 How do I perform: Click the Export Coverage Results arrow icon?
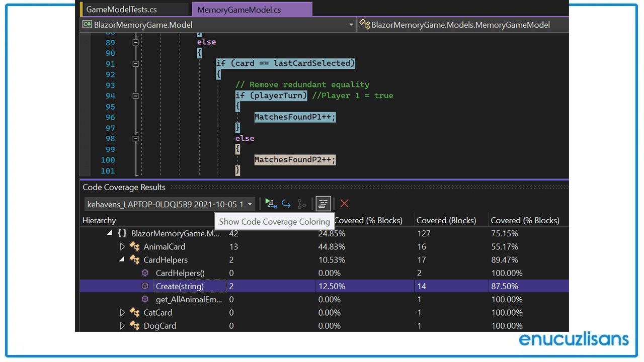(x=286, y=204)
